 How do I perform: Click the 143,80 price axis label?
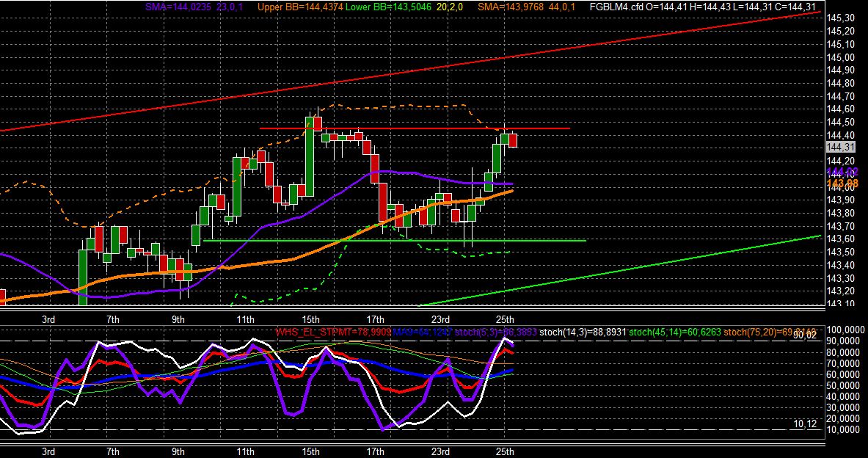(x=840, y=213)
